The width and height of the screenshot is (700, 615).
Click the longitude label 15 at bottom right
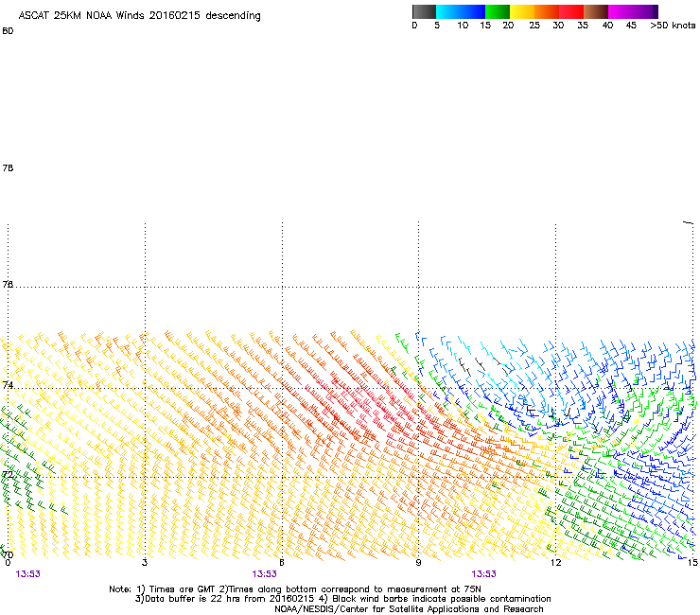(x=691, y=562)
